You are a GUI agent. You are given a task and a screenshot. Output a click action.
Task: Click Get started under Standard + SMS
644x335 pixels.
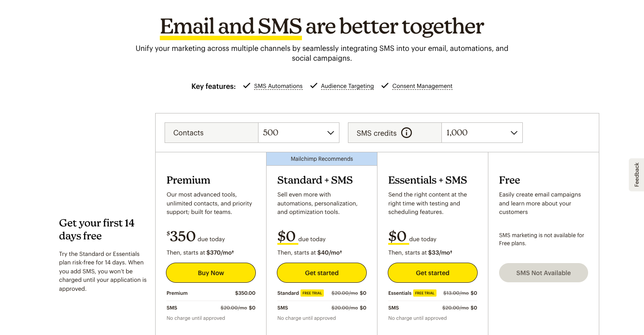coord(322,272)
